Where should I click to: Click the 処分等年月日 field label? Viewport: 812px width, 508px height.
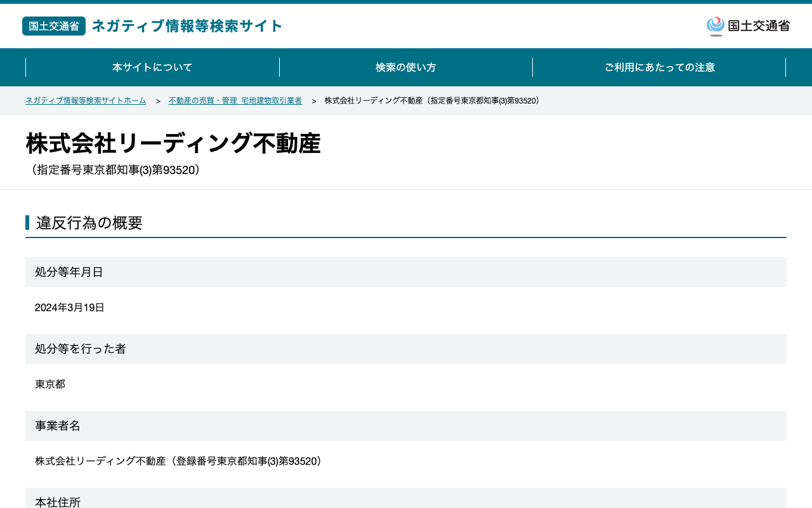point(69,272)
